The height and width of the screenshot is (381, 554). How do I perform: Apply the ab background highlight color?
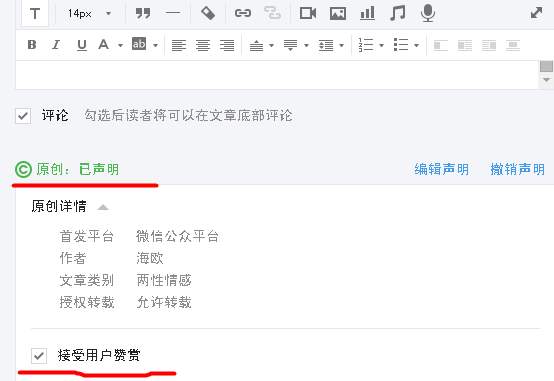pyautogui.click(x=139, y=44)
